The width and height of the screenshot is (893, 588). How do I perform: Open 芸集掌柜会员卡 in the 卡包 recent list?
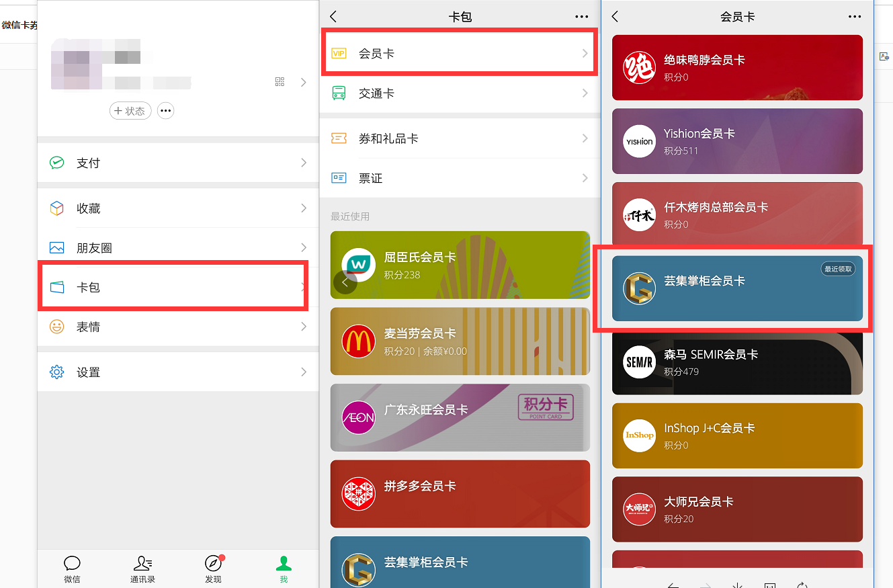click(x=460, y=562)
